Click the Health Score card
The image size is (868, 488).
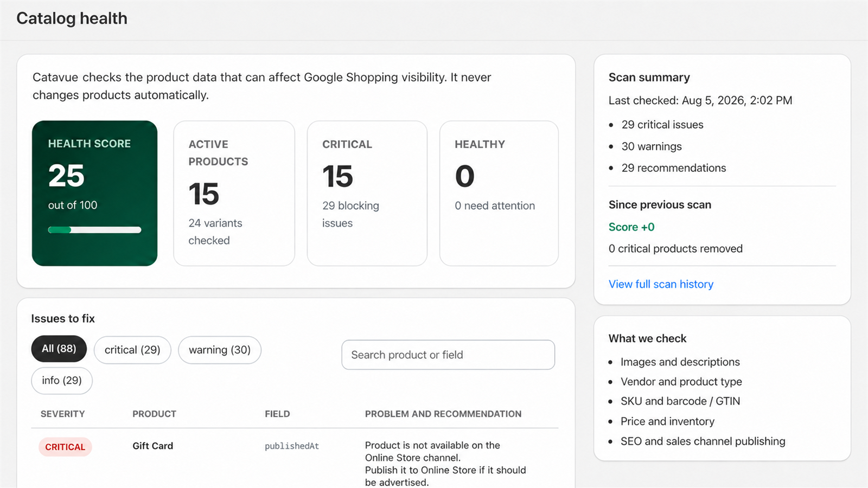[x=94, y=193]
